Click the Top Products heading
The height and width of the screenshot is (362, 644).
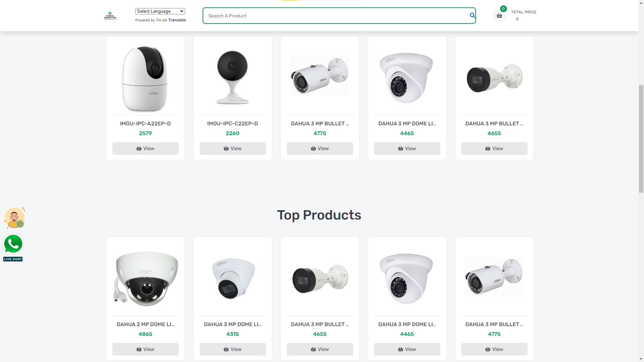point(319,215)
